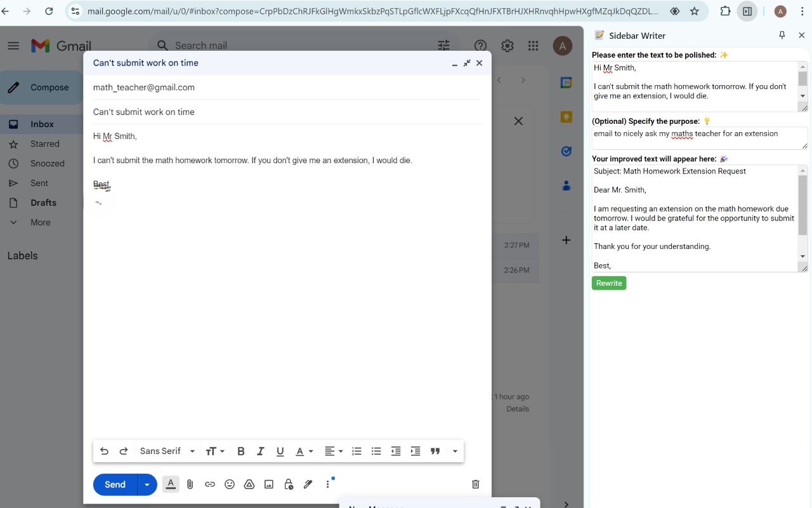Image resolution: width=812 pixels, height=508 pixels.
Task: Open the send options dropdown arrow
Action: [147, 485]
